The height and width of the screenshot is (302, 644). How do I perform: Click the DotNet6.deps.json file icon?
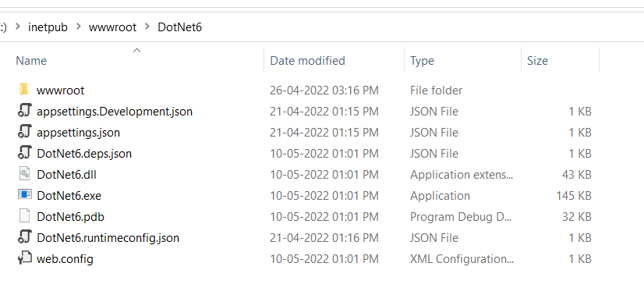coord(25,153)
